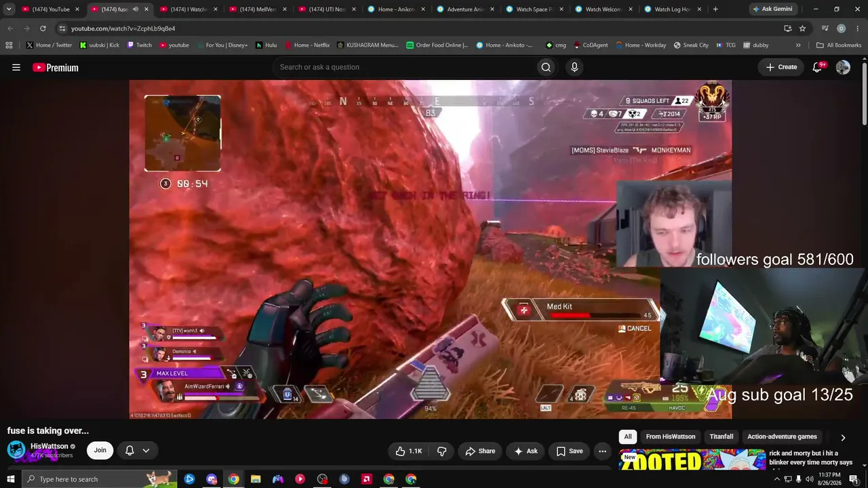Open HisWattson channel avatar

(16, 450)
